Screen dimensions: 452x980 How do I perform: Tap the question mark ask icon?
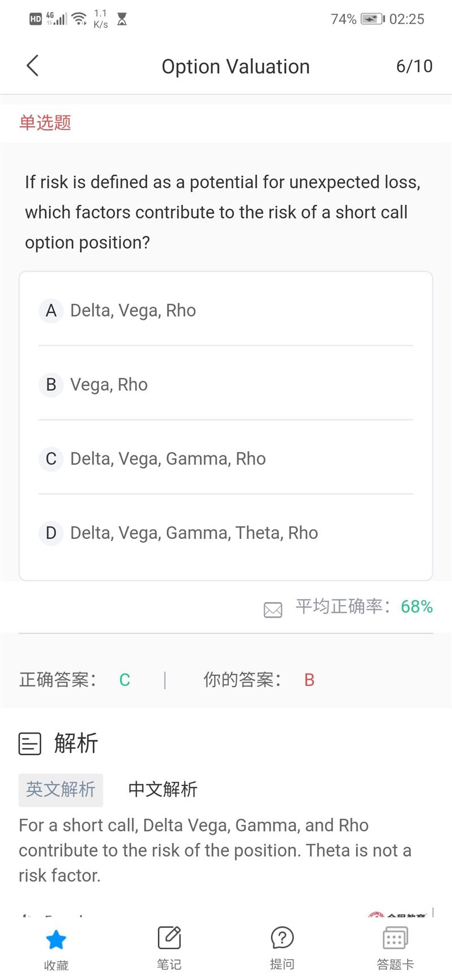coord(282,939)
